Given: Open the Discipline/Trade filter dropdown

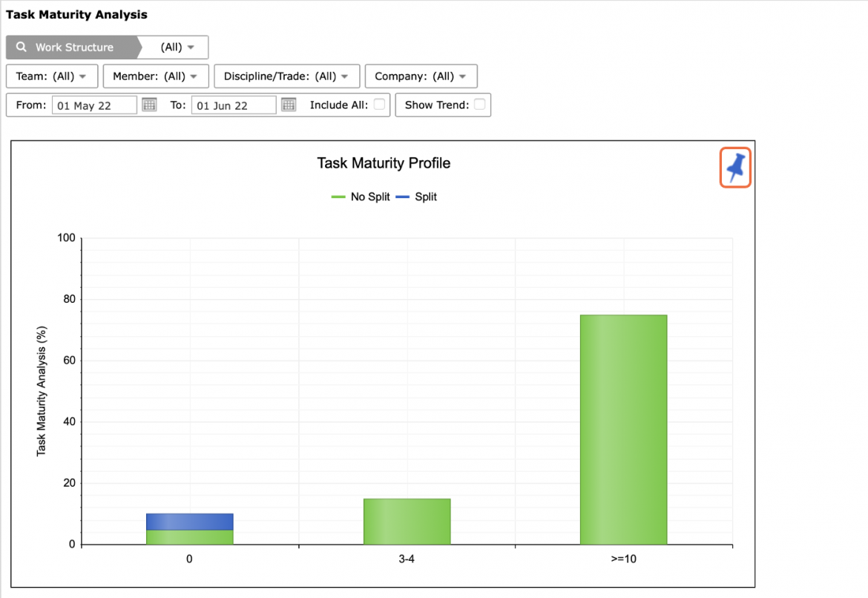Looking at the screenshot, I should (287, 76).
